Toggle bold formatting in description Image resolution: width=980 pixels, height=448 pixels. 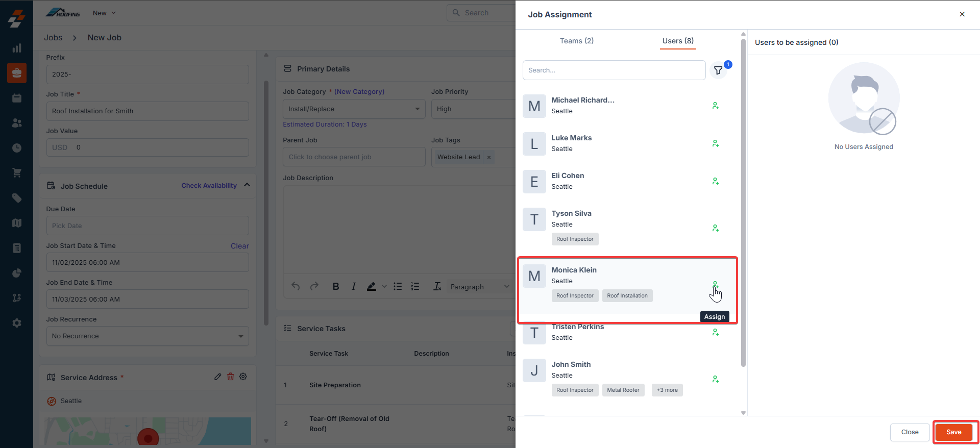point(336,287)
